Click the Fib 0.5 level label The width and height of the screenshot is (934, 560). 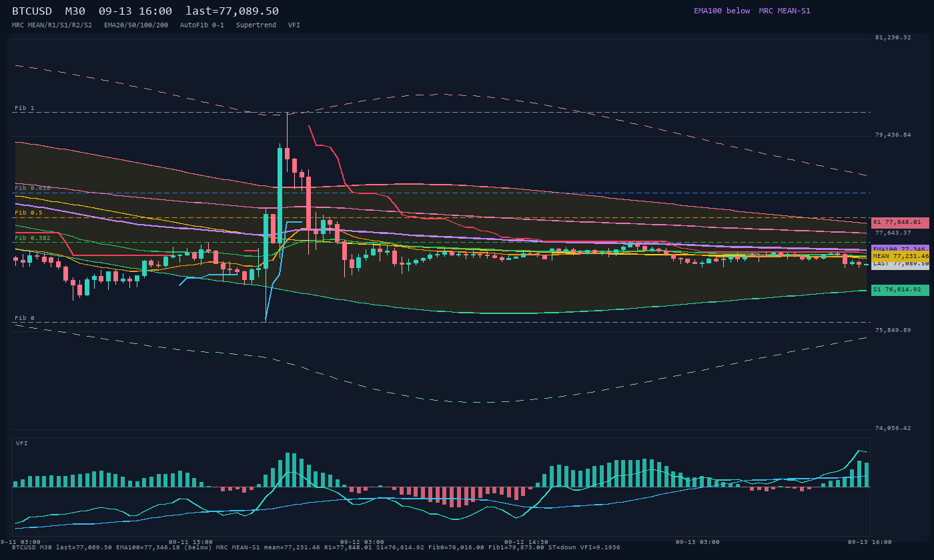pos(29,213)
